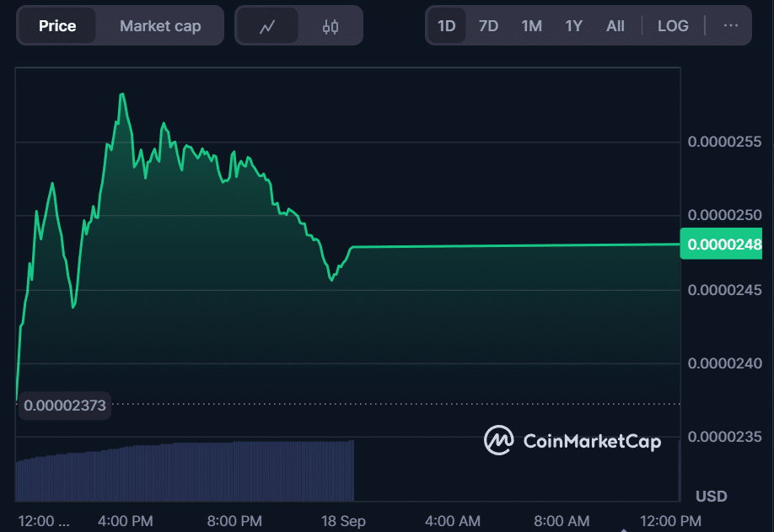The image size is (774, 532).
Task: Click the volume bars below the chart
Action: point(185,470)
